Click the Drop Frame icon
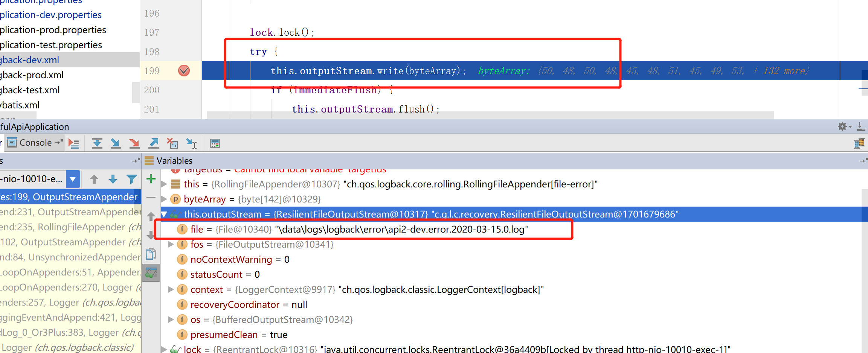 pos(172,143)
